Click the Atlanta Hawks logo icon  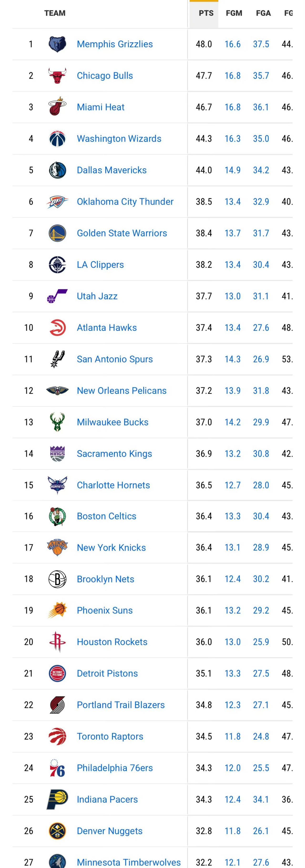coord(57,328)
